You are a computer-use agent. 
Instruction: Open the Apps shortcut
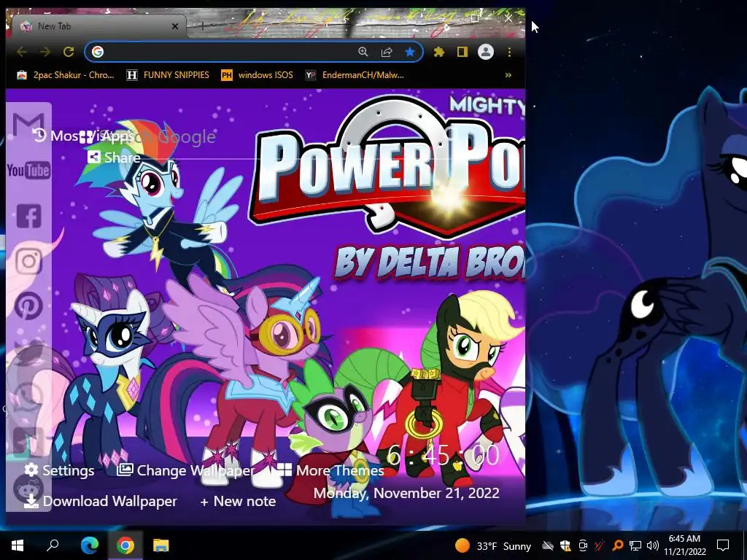tap(106, 136)
